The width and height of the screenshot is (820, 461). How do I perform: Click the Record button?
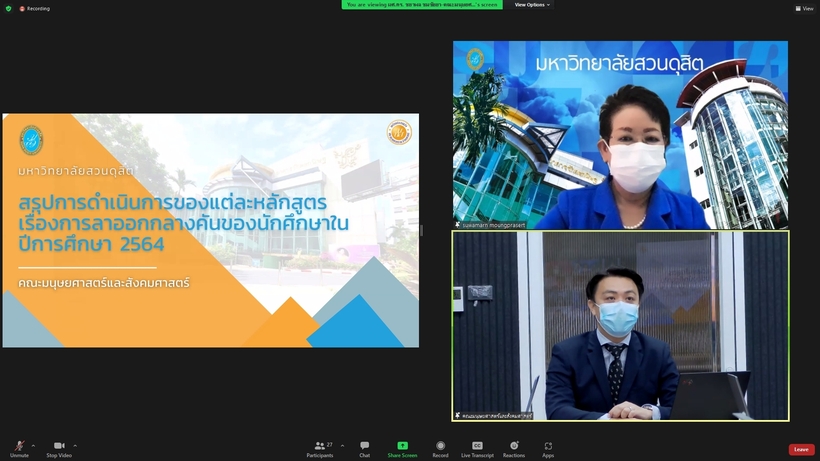(x=440, y=448)
